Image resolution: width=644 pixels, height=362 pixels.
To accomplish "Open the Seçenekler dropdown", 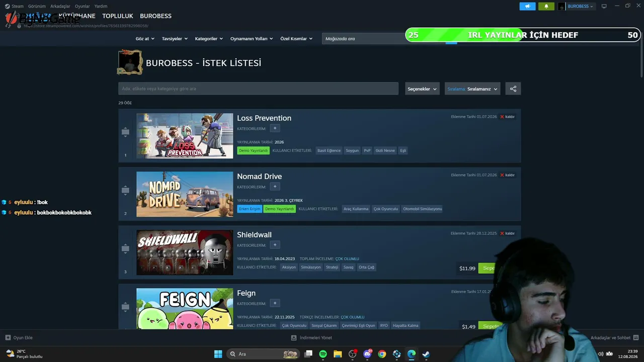I will tap(422, 88).
